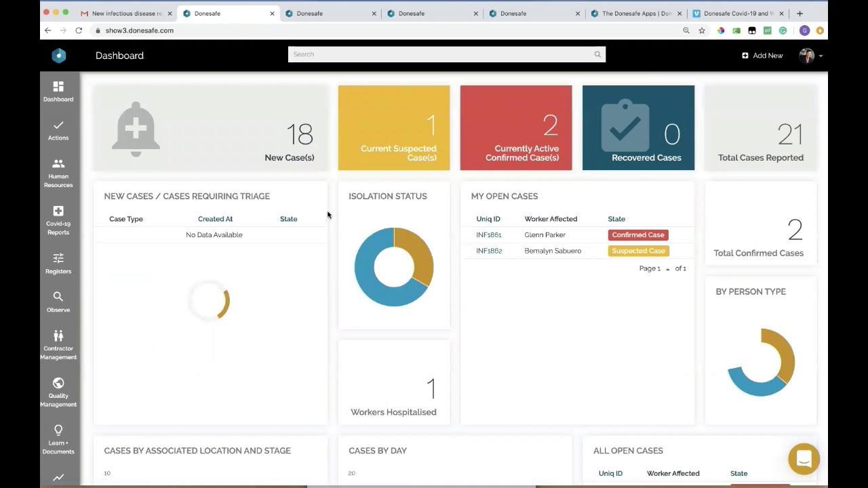The image size is (868, 488).
Task: Click the Donesafe logo in the header
Action: coord(59,56)
